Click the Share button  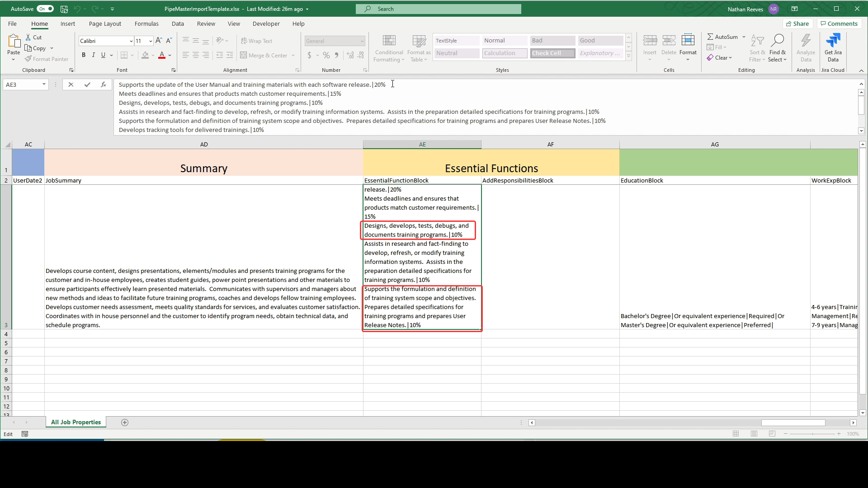click(797, 23)
